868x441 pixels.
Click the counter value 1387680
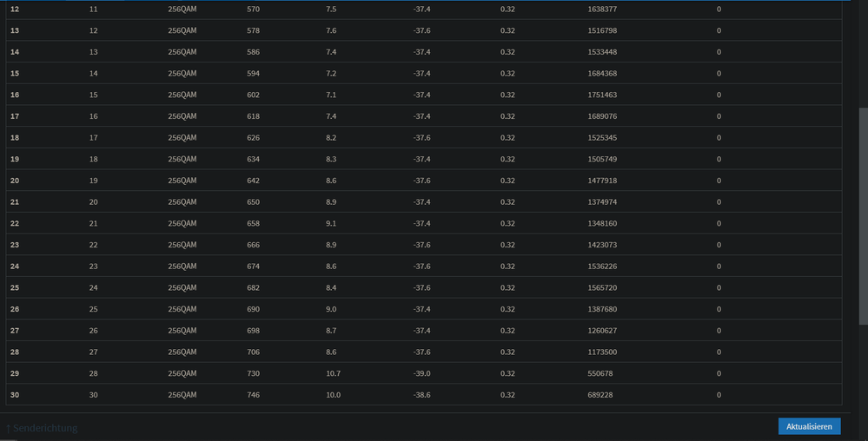tap(602, 309)
